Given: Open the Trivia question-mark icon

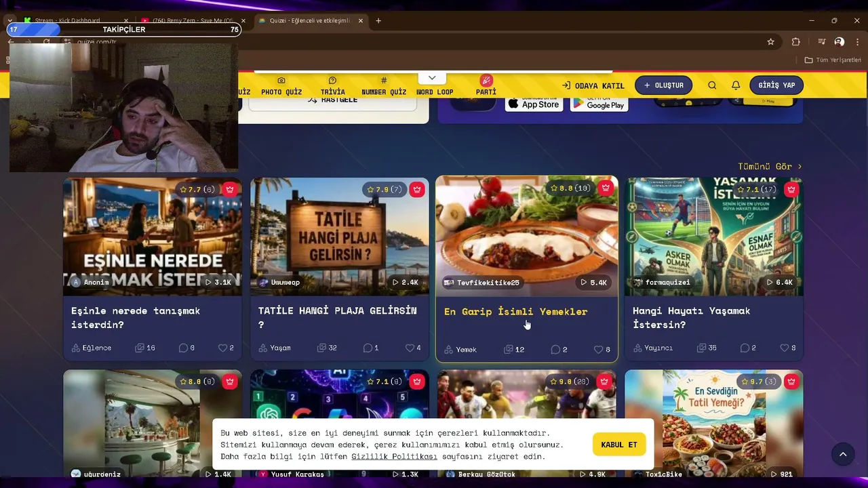Looking at the screenshot, I should 332,80.
